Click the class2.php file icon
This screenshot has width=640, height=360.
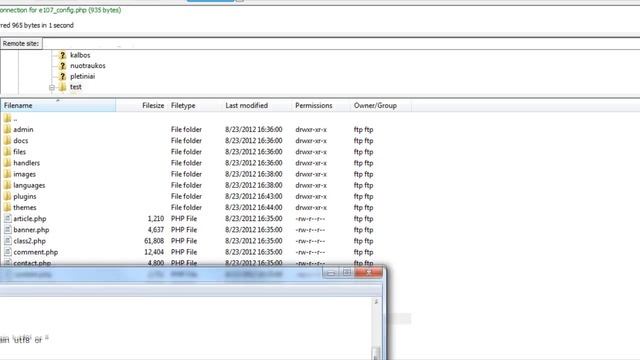pos(7,241)
